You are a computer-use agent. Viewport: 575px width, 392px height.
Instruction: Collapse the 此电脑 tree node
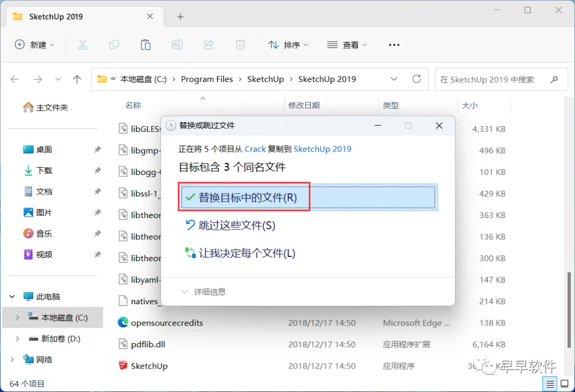point(12,296)
